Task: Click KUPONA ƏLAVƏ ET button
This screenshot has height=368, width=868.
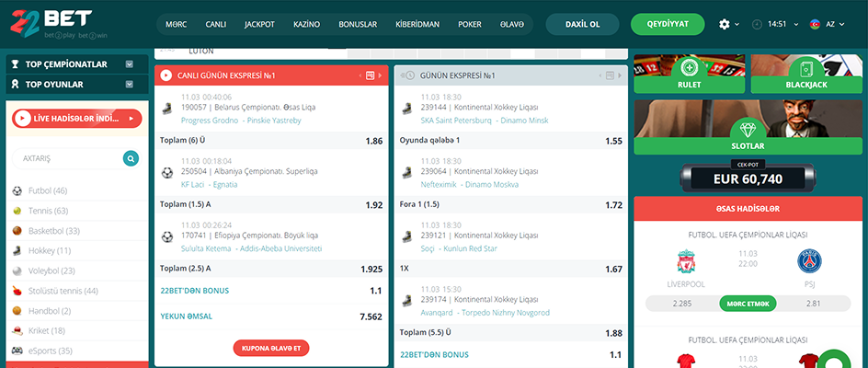Action: [x=271, y=348]
